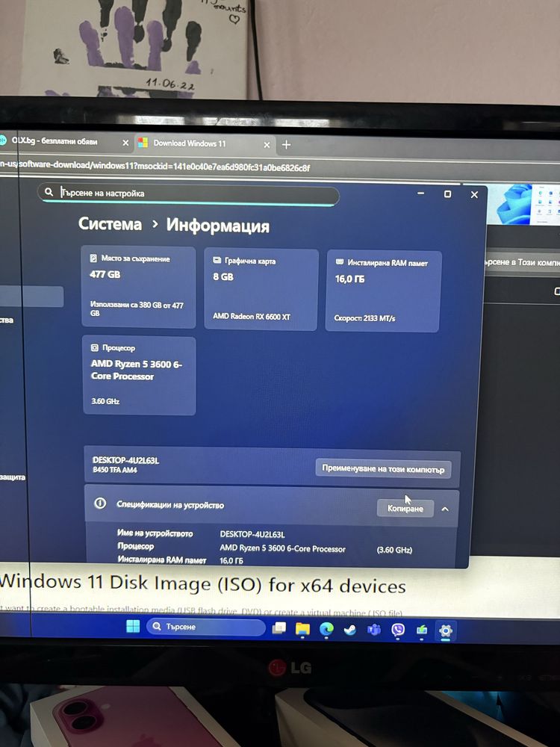Click the taskbar Търсене search box

(x=206, y=627)
